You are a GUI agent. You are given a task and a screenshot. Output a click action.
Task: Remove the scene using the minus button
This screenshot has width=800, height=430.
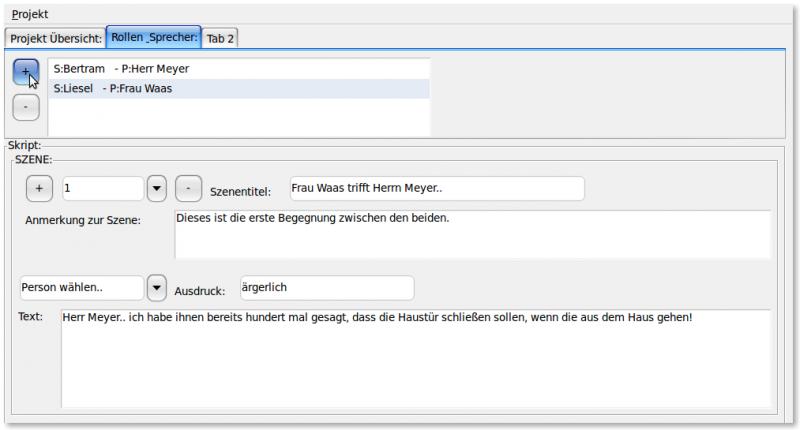189,188
